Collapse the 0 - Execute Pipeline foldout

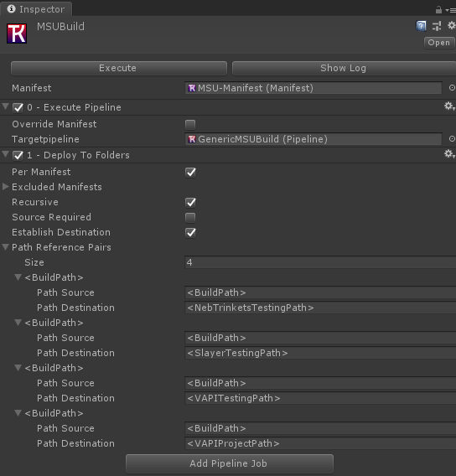5,106
